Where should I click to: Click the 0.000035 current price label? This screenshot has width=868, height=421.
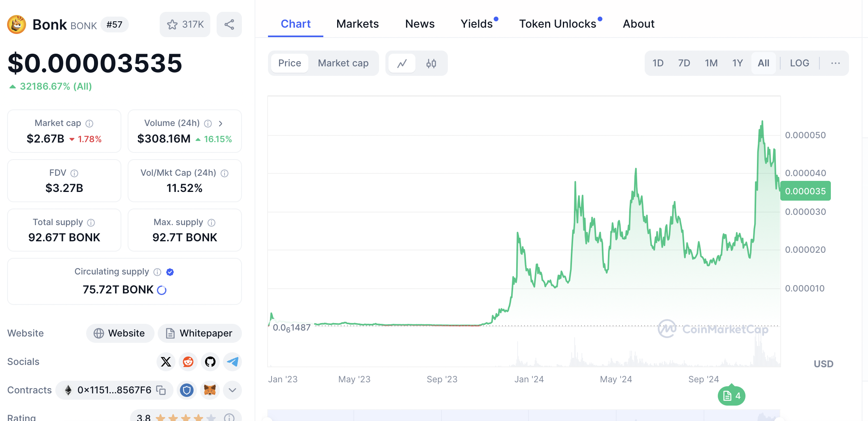805,191
